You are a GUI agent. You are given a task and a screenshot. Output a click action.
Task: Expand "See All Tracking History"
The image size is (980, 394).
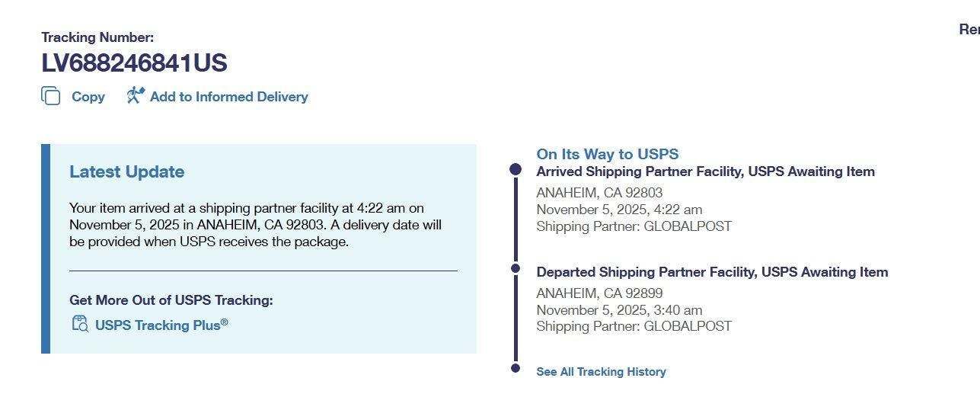[x=601, y=372]
